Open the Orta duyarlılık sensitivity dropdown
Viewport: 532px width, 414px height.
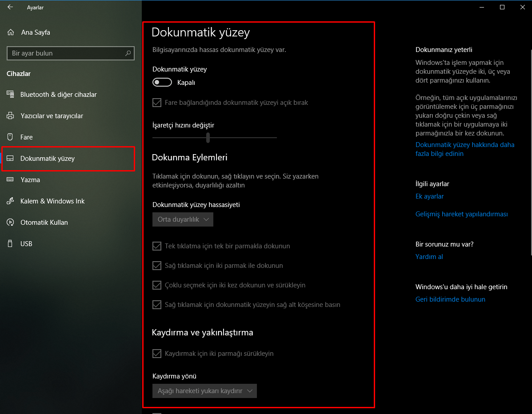pyautogui.click(x=183, y=219)
